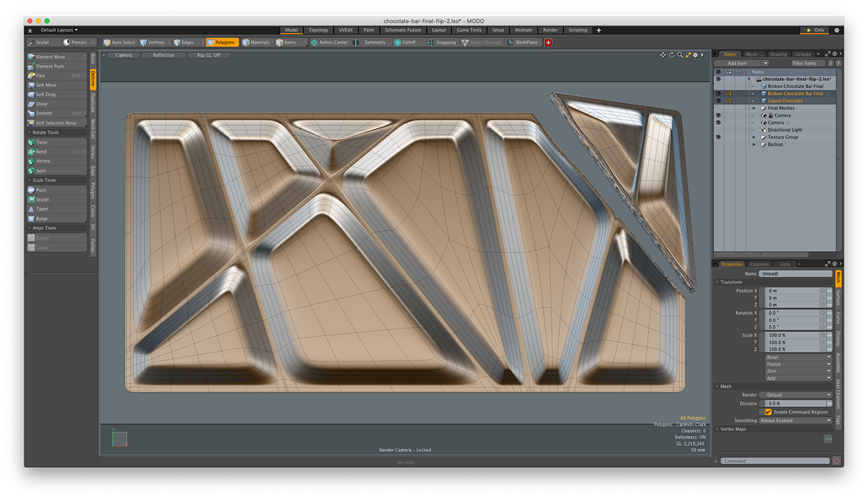Pick the Soft Drag deform tool
This screenshot has width=868, height=499.
pos(46,95)
